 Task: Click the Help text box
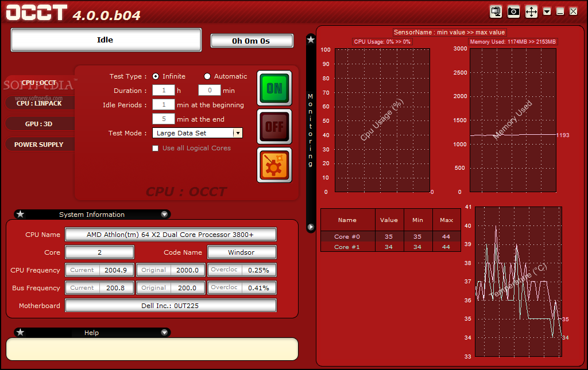tap(152, 349)
